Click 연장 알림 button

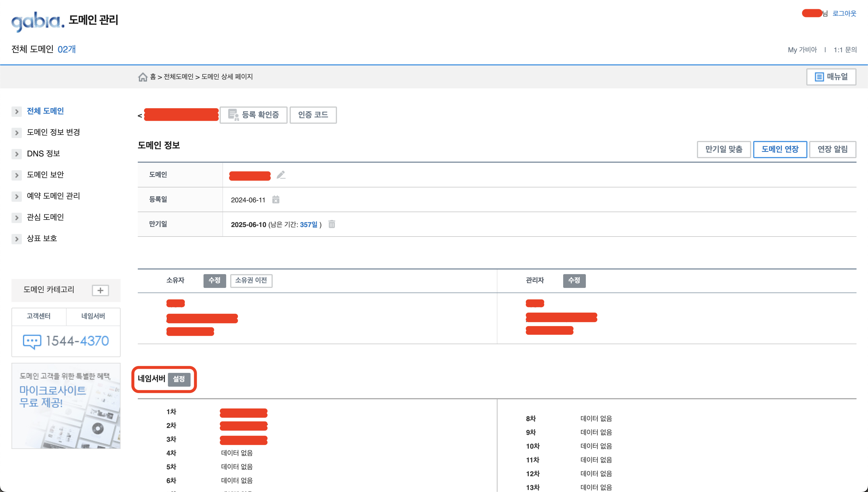tap(832, 149)
